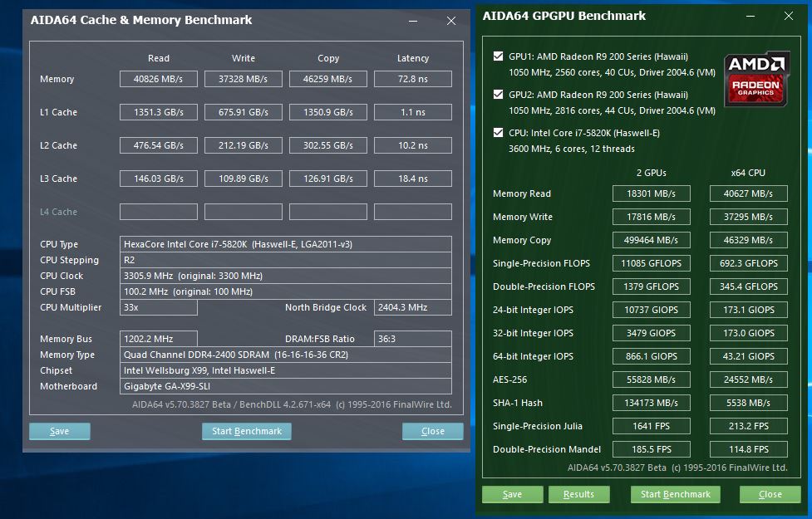Screen dimensions: 812x519
Task: Click the CPU Multiplier 33x field
Action: (159, 307)
